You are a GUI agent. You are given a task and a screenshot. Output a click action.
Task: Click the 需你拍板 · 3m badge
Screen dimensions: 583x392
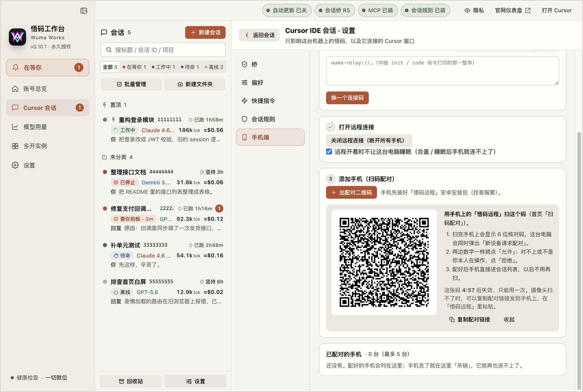(133, 219)
